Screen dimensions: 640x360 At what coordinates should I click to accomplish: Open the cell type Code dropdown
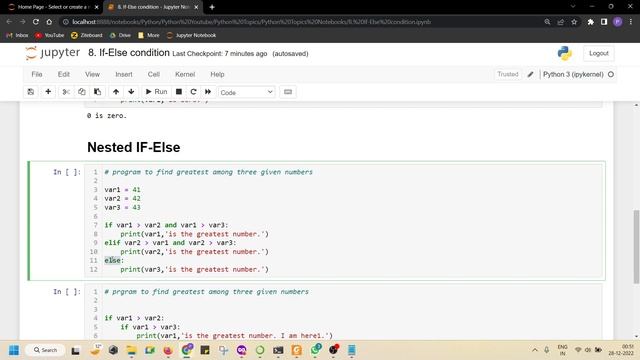pos(247,92)
